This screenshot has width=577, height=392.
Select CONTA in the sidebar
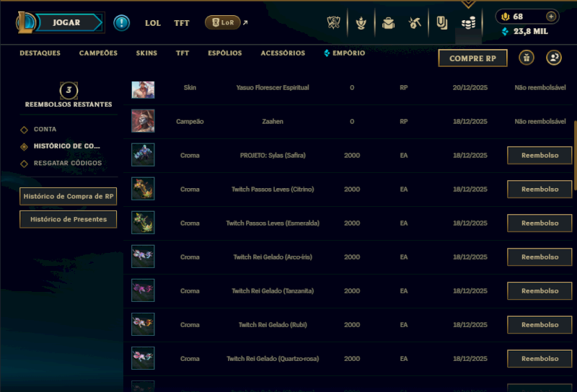tap(45, 129)
